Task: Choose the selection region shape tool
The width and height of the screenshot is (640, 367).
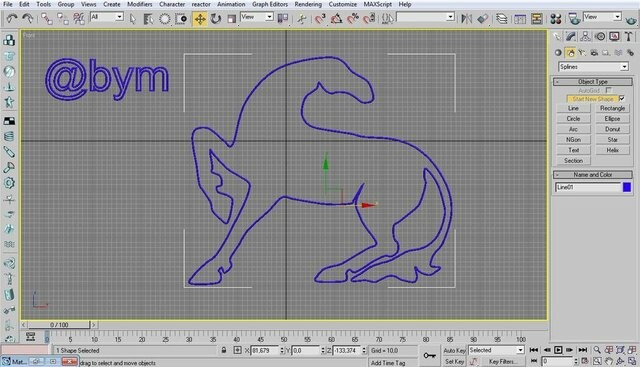Action: 164,18
